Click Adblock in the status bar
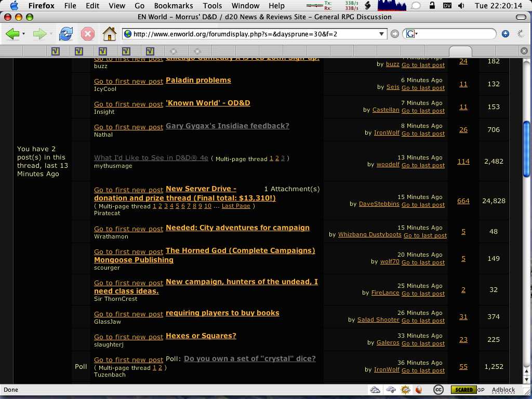532x399 pixels. (503, 390)
